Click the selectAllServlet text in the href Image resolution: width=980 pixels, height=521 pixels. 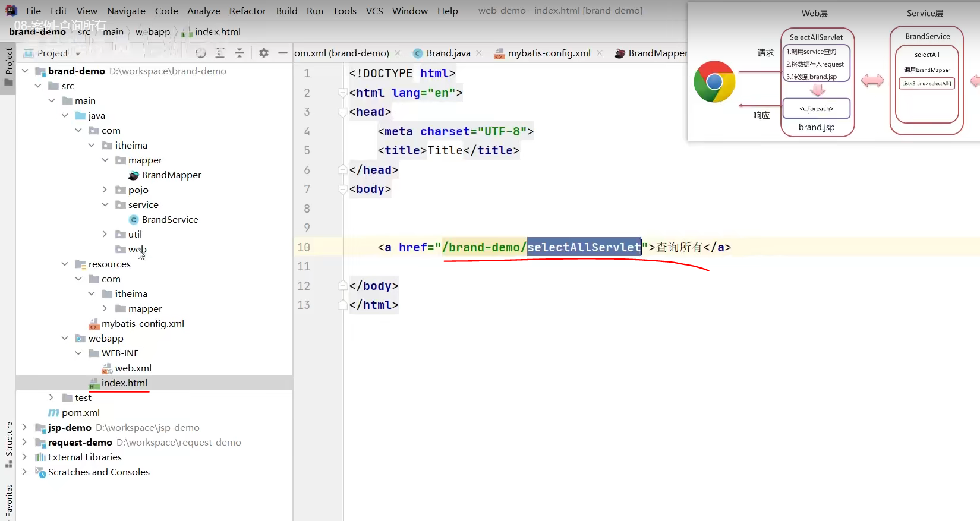point(584,247)
